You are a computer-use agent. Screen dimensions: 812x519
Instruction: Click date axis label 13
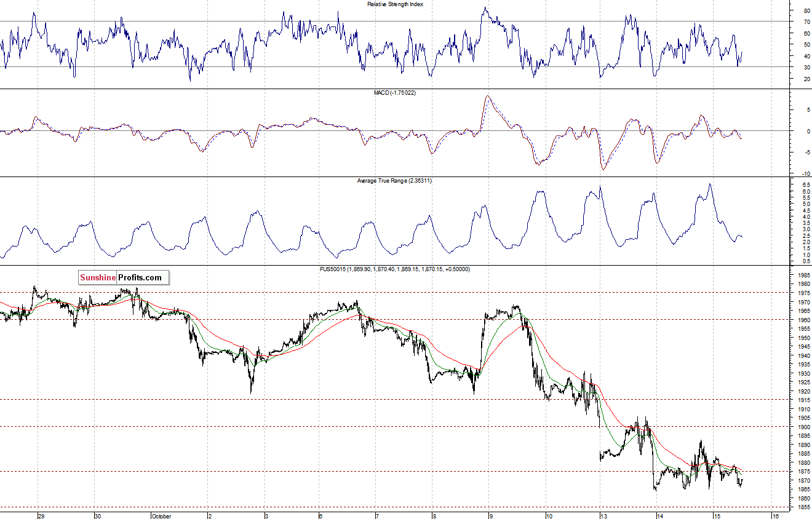[x=605, y=516]
